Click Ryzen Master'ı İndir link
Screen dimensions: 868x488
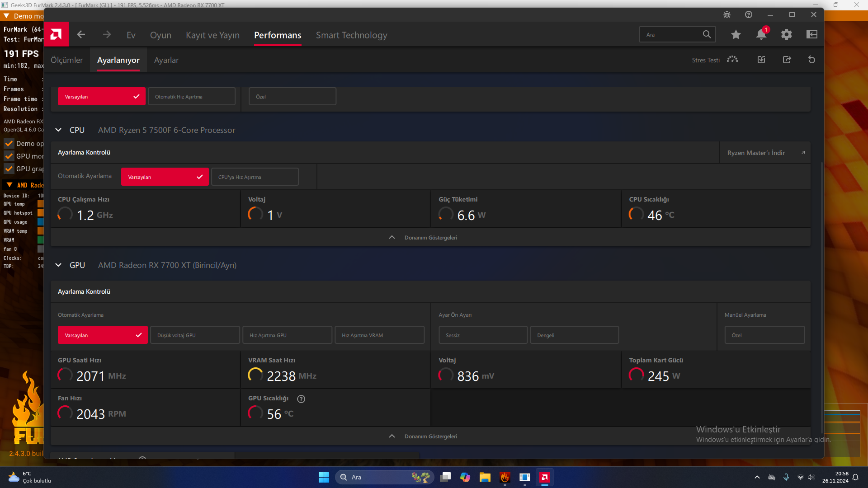coord(765,153)
